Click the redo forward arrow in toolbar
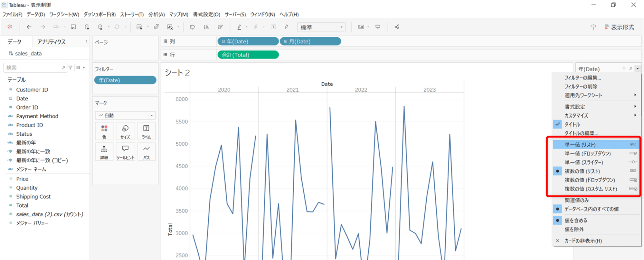644x260 pixels. point(43,27)
